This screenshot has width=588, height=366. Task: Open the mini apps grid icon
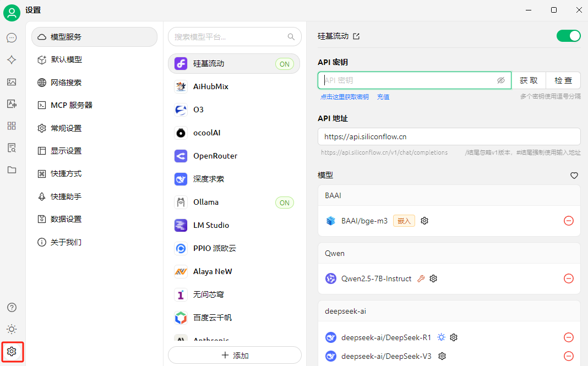point(12,126)
